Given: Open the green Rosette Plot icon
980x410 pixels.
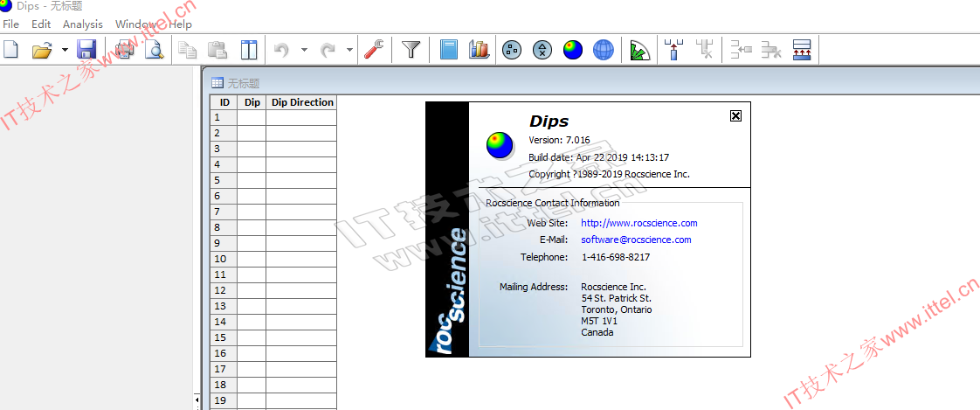Looking at the screenshot, I should 640,50.
